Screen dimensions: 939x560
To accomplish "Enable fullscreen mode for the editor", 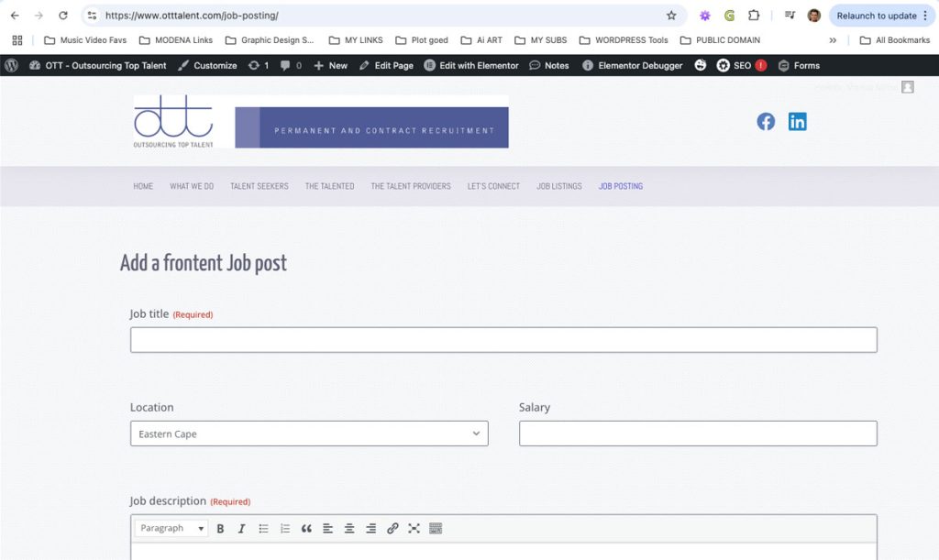I will (414, 529).
